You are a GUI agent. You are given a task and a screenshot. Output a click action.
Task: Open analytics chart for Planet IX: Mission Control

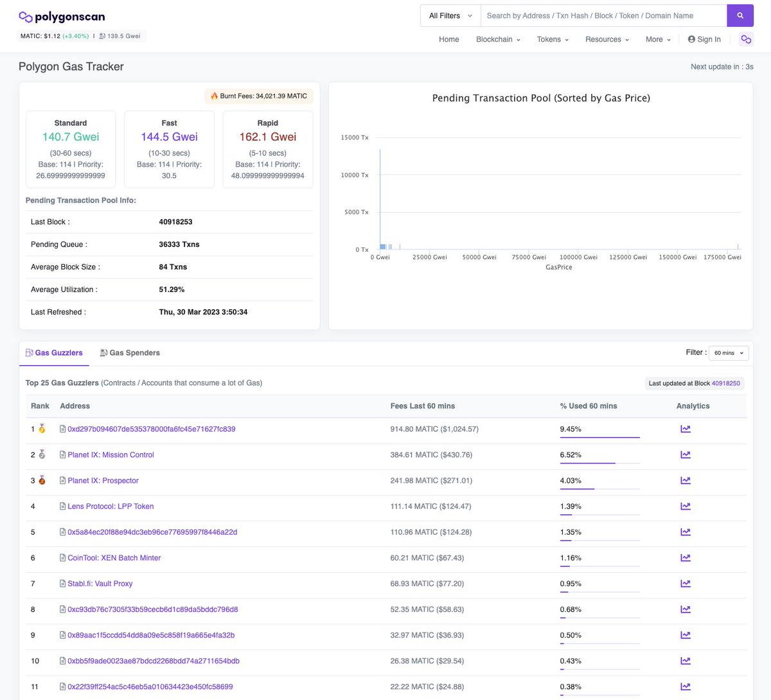click(x=686, y=454)
